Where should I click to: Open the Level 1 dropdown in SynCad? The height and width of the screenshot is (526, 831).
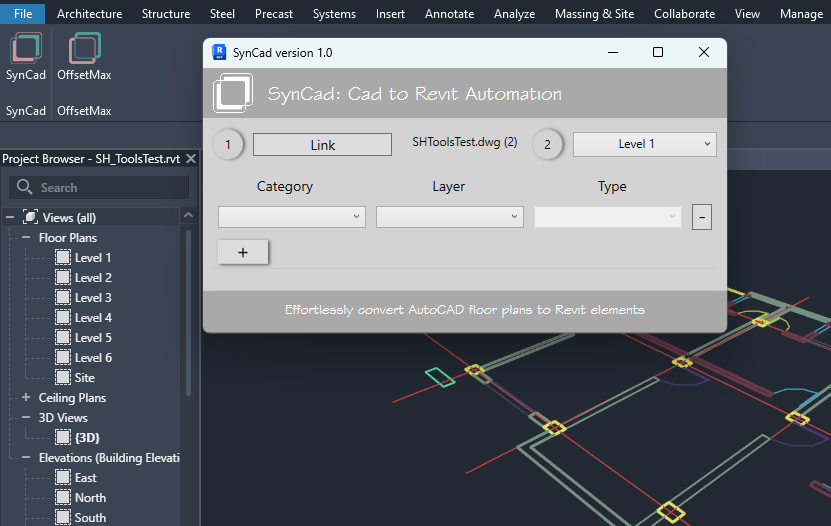pos(644,144)
